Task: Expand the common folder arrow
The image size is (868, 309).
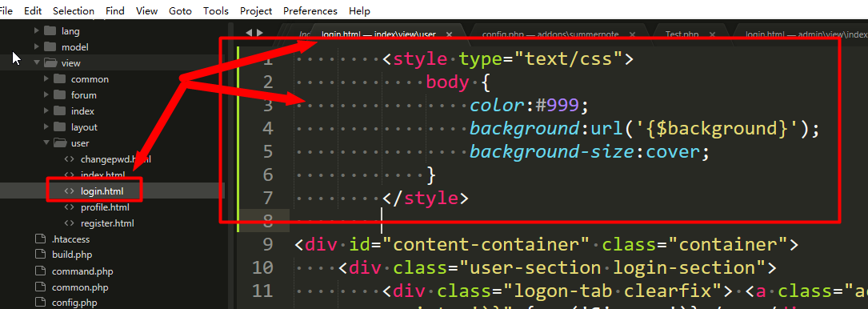Action: [x=46, y=79]
